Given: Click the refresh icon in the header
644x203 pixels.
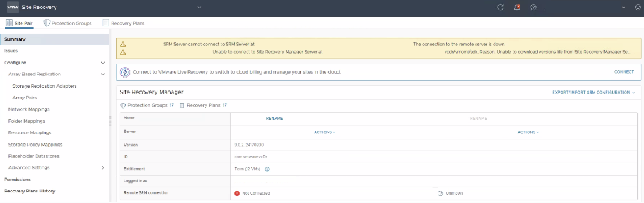Looking at the screenshot, I should pyautogui.click(x=500, y=8).
